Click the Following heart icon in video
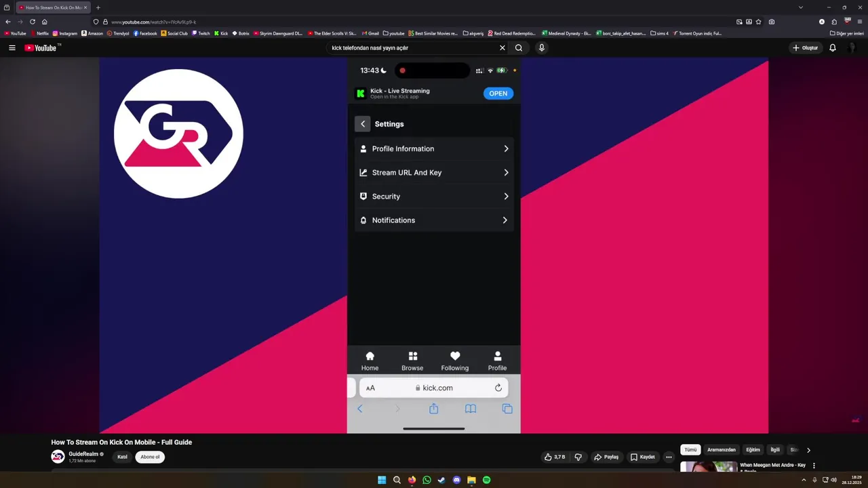 click(x=455, y=356)
